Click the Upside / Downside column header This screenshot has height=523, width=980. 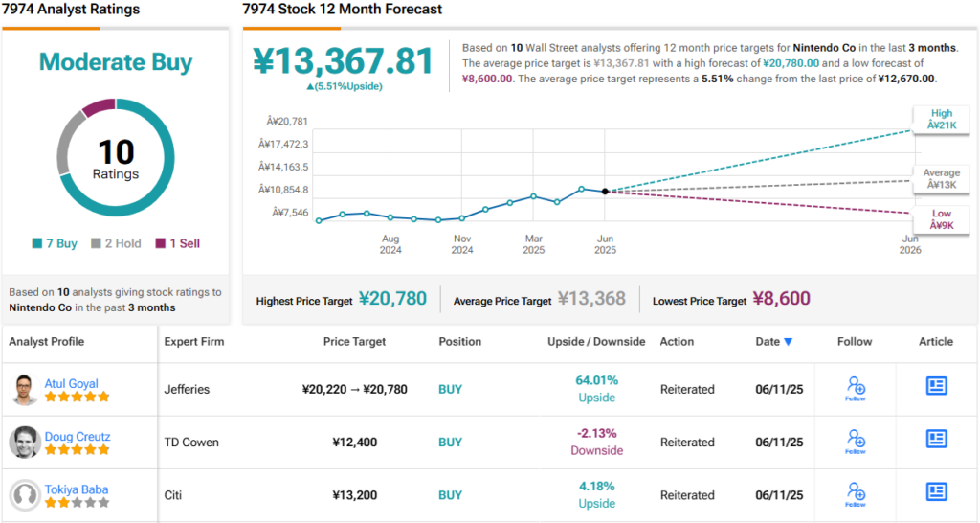tap(596, 342)
